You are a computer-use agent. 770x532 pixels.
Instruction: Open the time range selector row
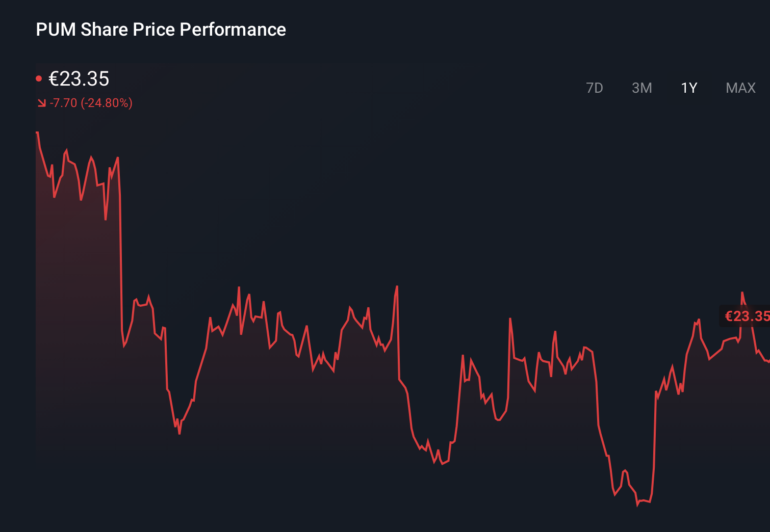coord(667,88)
